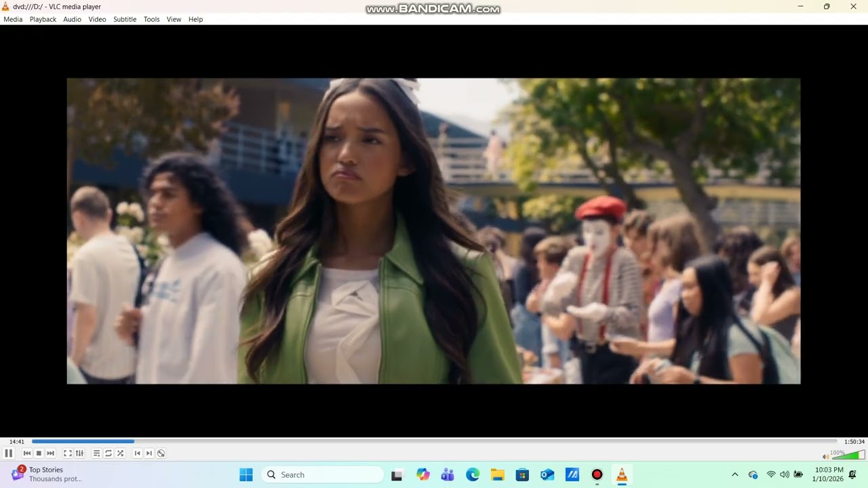The width and height of the screenshot is (868, 488).
Task: Jump to the previous chapter or title
Action: 27,453
